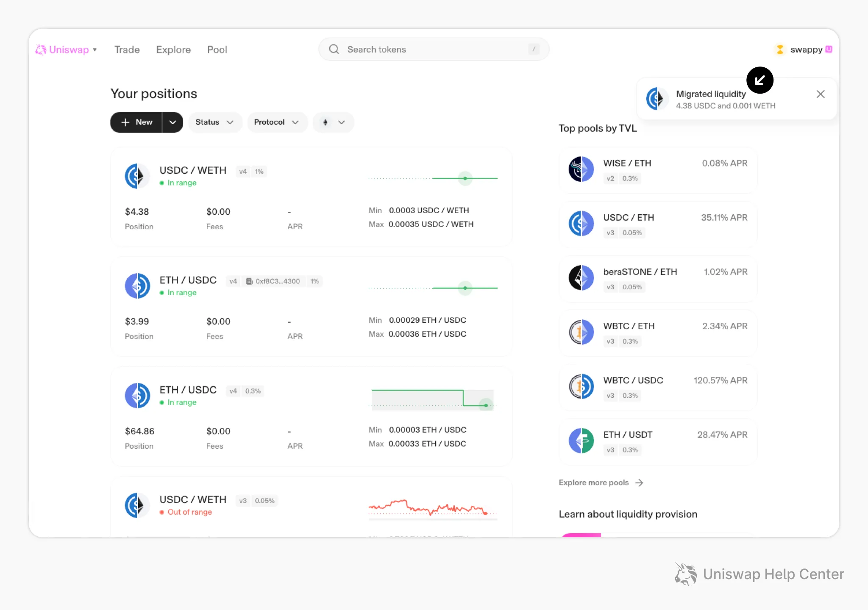Go to the Explore tab

(173, 50)
